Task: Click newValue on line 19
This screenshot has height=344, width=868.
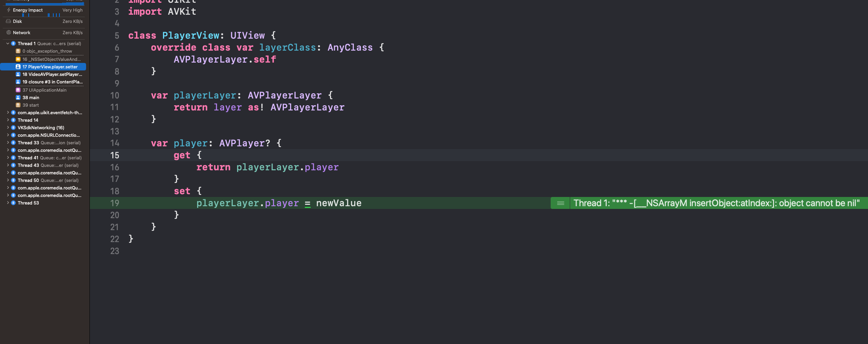Action: (339, 203)
